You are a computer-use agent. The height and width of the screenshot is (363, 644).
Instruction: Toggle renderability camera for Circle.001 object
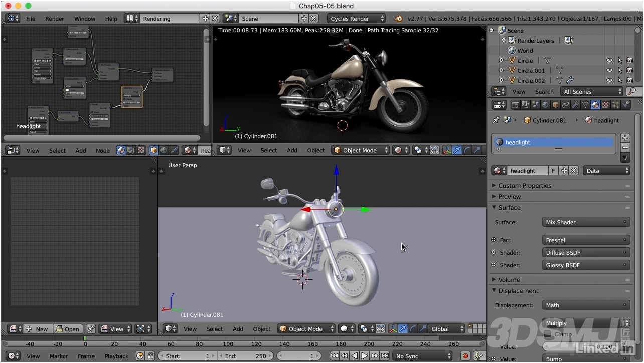(629, 71)
